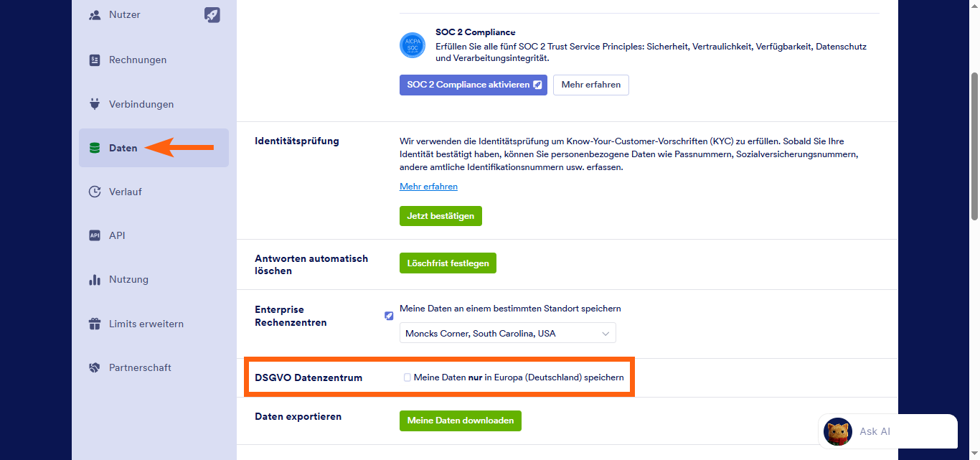
Task: Click the Verbindungen plug icon
Action: tap(95, 104)
